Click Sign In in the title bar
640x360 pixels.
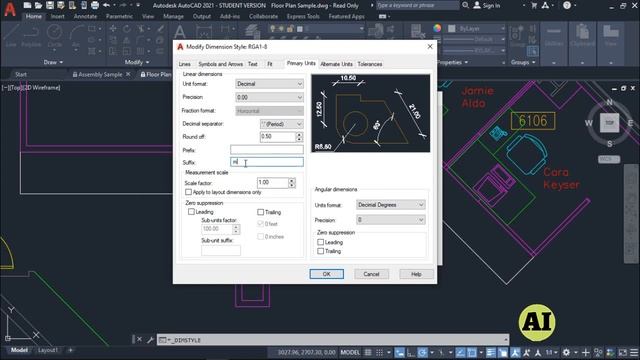pos(487,5)
